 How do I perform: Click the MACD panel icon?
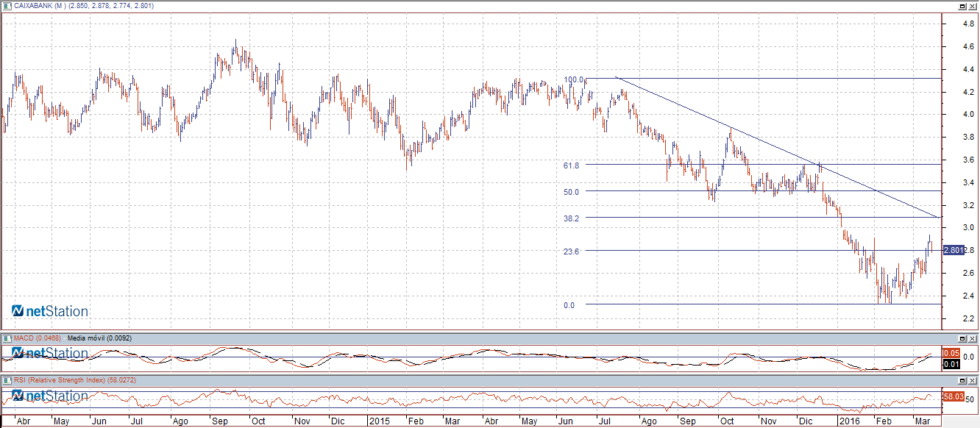(x=6, y=338)
